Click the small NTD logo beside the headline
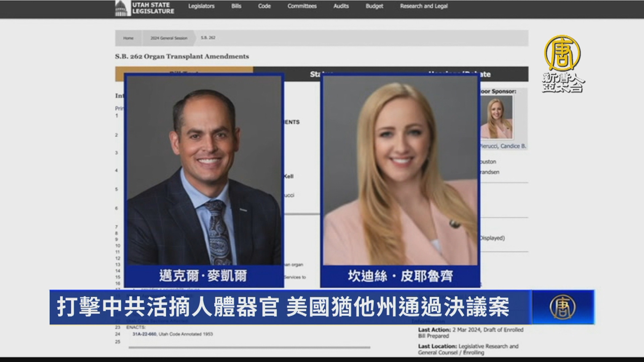The image size is (644, 362). (x=562, y=307)
